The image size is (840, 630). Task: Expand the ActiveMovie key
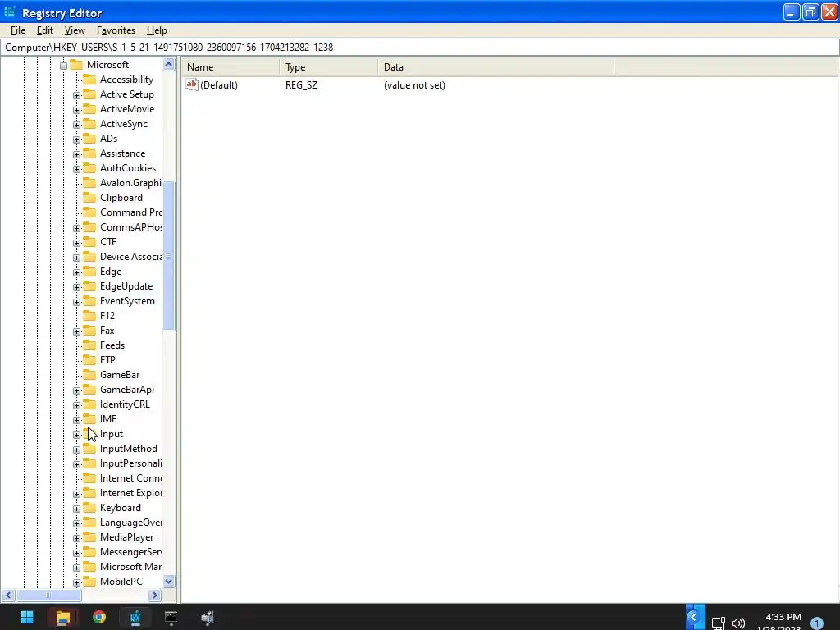(76, 110)
